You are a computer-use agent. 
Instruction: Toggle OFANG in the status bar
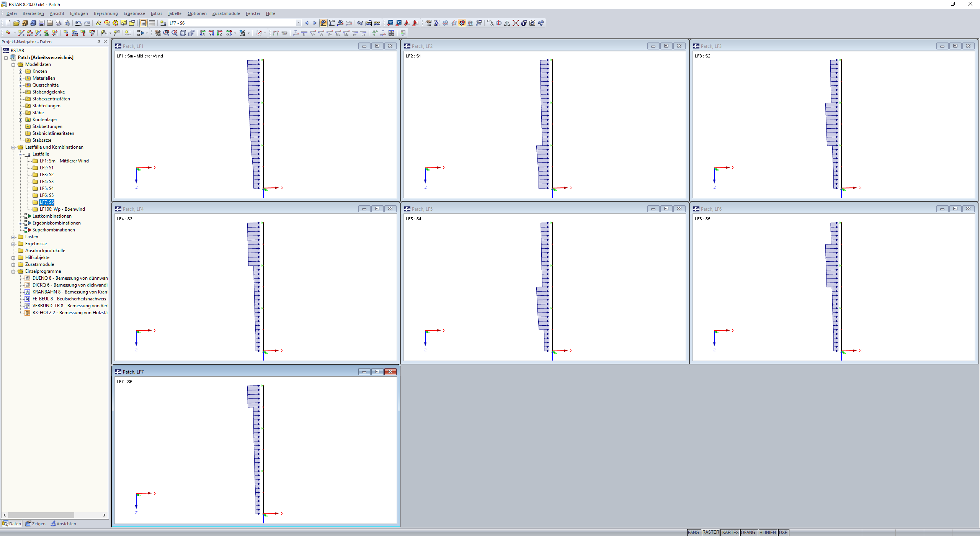748,532
